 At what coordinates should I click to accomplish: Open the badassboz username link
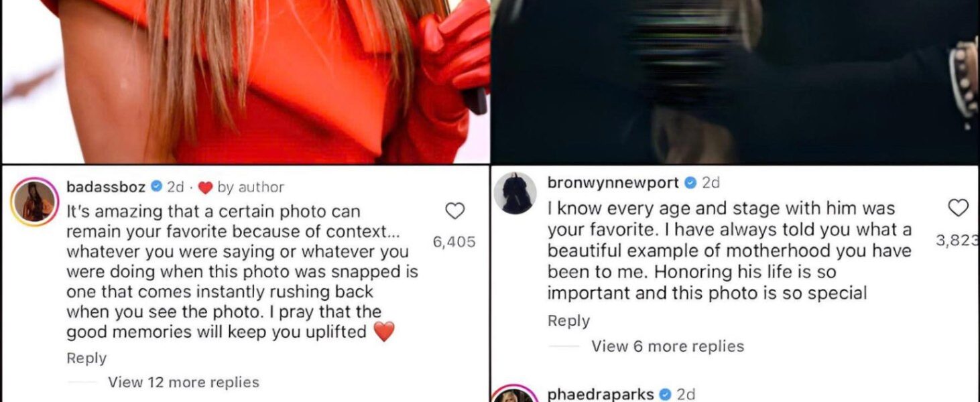pyautogui.click(x=106, y=187)
